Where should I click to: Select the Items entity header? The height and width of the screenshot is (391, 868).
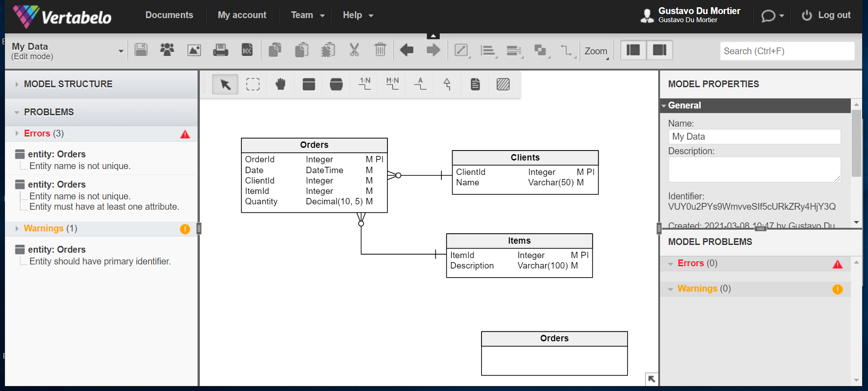point(519,240)
